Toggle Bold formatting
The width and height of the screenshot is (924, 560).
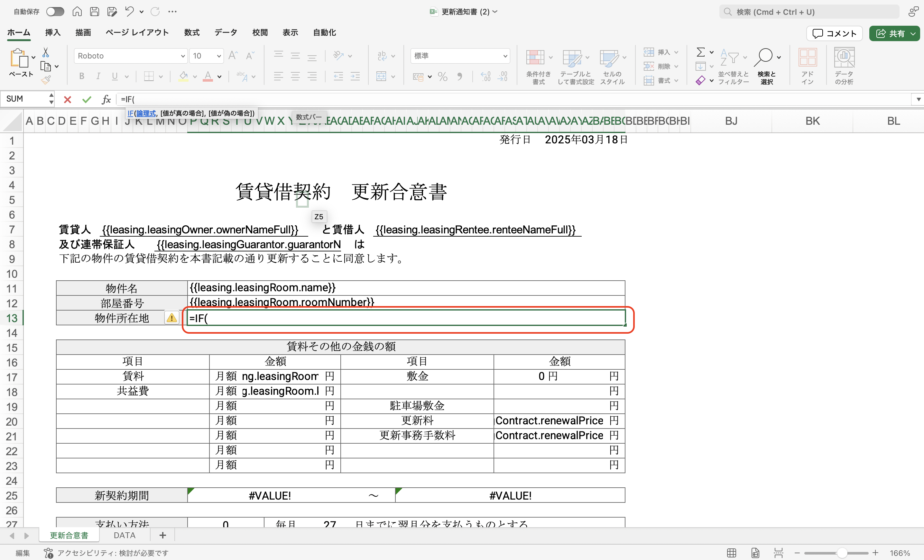[81, 77]
